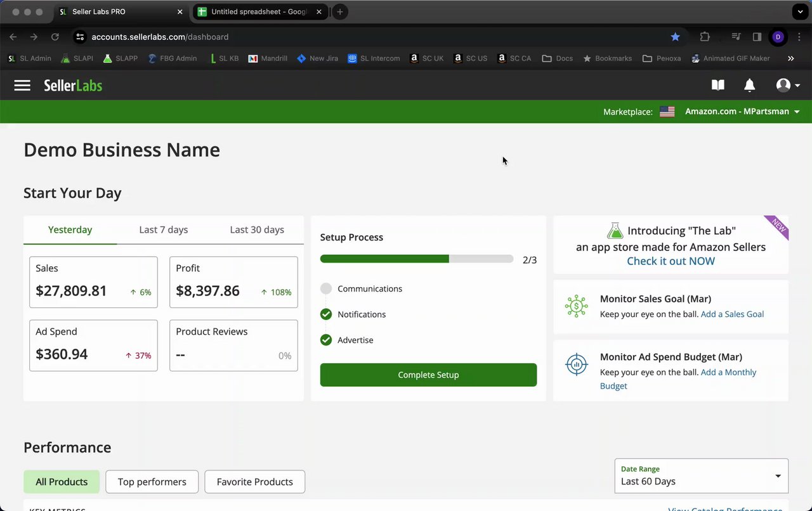Screen dimensions: 812x511
Task: Show notifications via the bell icon
Action: [749, 85]
